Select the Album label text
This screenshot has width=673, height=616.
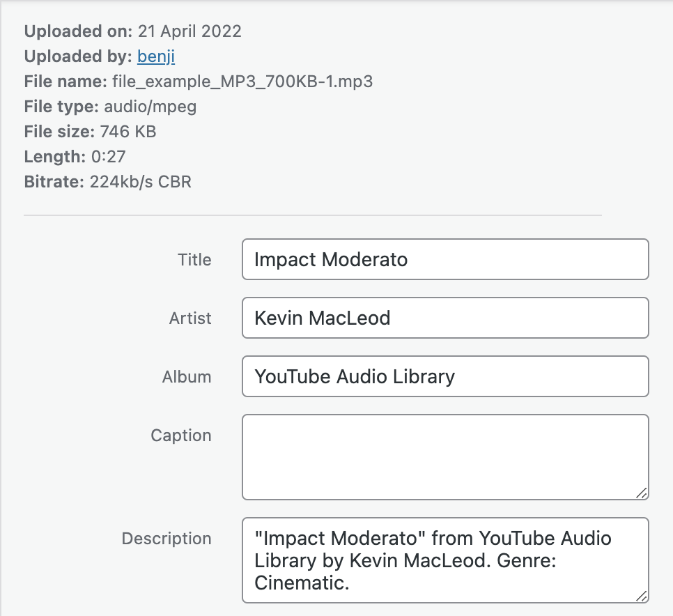tap(187, 376)
